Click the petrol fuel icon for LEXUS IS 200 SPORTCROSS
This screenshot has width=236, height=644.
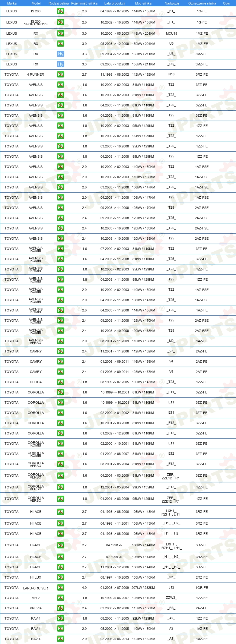61,22
